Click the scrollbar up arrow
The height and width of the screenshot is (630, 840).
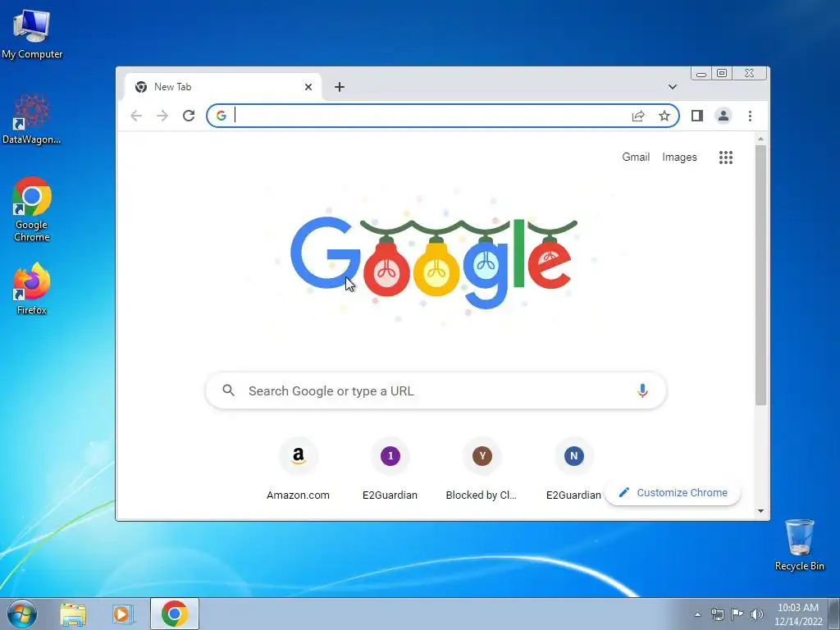coord(760,139)
